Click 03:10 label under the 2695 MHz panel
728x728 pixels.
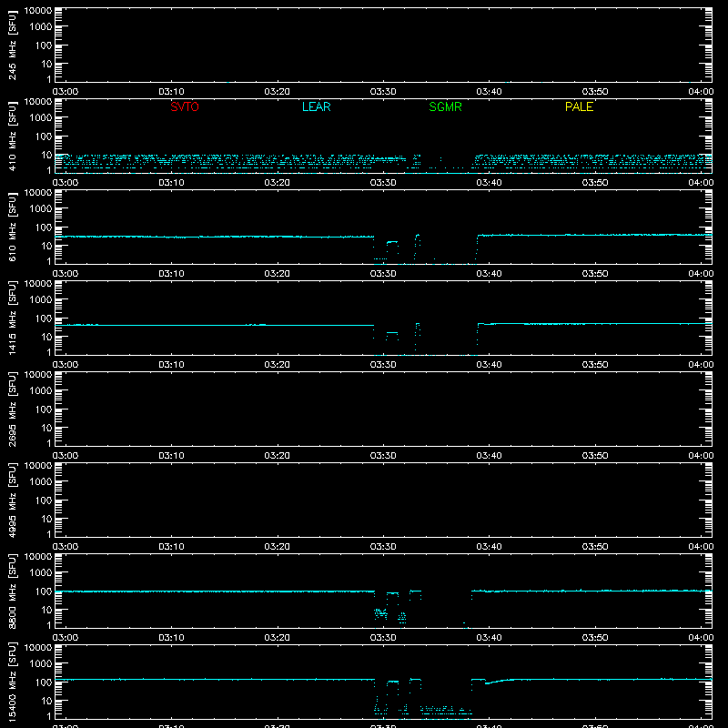click(171, 456)
